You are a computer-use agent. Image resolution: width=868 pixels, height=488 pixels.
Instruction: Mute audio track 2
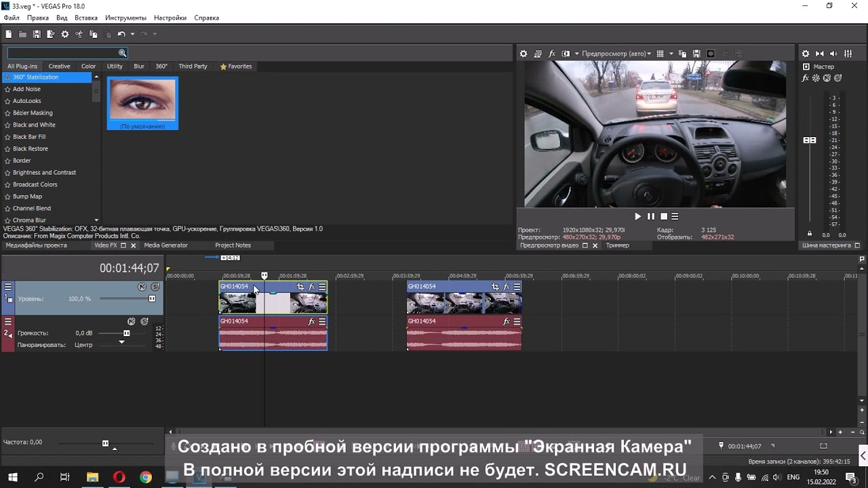point(132,321)
